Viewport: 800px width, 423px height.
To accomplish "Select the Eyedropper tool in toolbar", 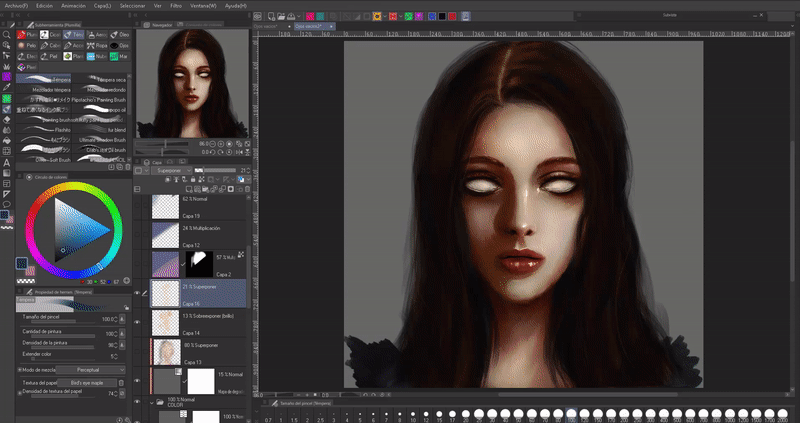I will click(x=6, y=87).
